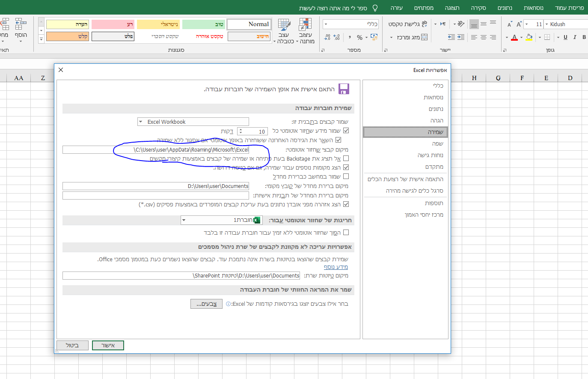The width and height of the screenshot is (588, 379).
Task: Toggle 'הצג מקומות נוספים עבור שמירה' checkbox
Action: click(x=346, y=167)
